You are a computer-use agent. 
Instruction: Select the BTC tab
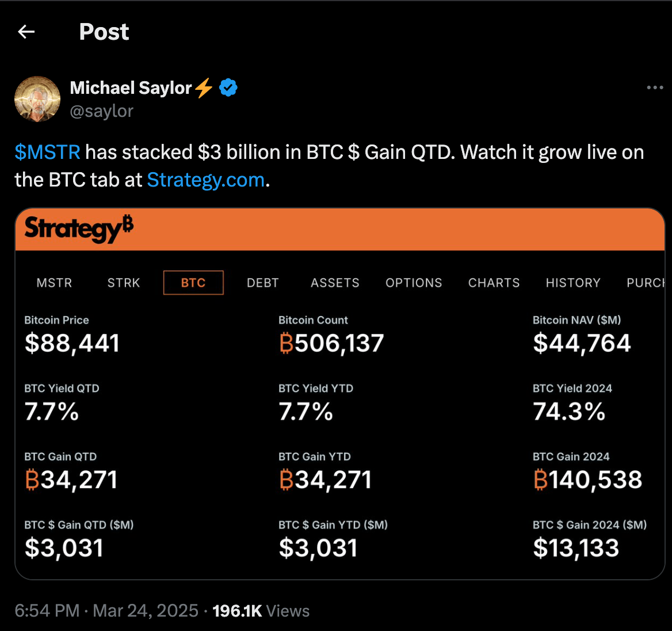click(193, 283)
